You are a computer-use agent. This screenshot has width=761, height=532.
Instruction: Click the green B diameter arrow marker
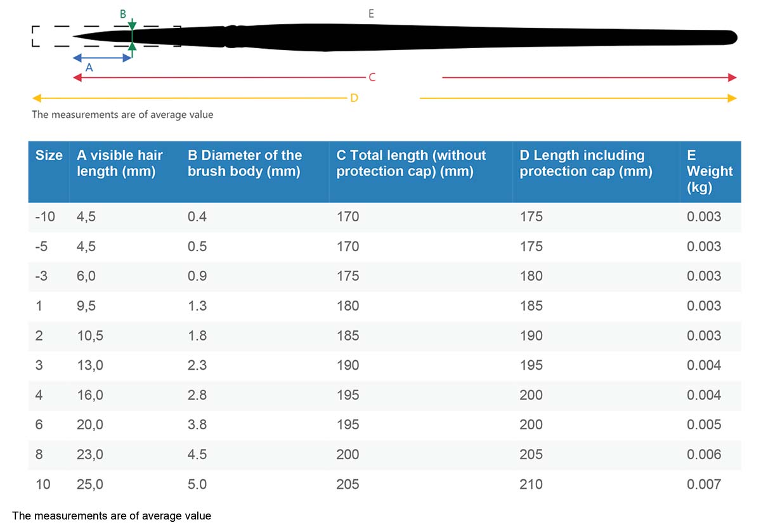click(x=131, y=36)
